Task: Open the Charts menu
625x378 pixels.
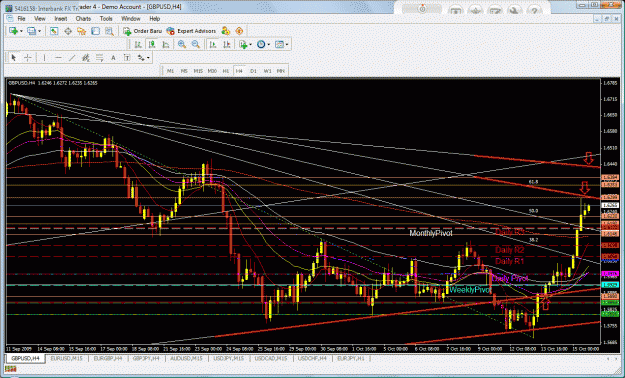Action: (83, 19)
